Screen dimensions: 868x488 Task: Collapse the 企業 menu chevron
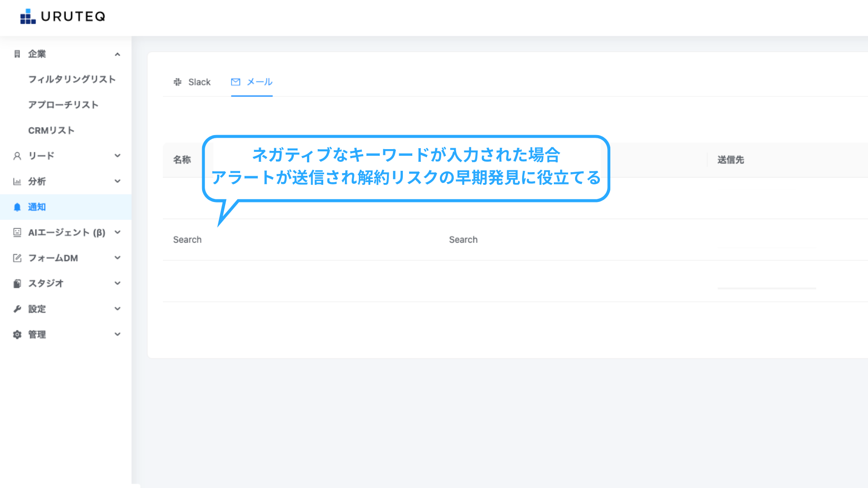pyautogui.click(x=118, y=54)
